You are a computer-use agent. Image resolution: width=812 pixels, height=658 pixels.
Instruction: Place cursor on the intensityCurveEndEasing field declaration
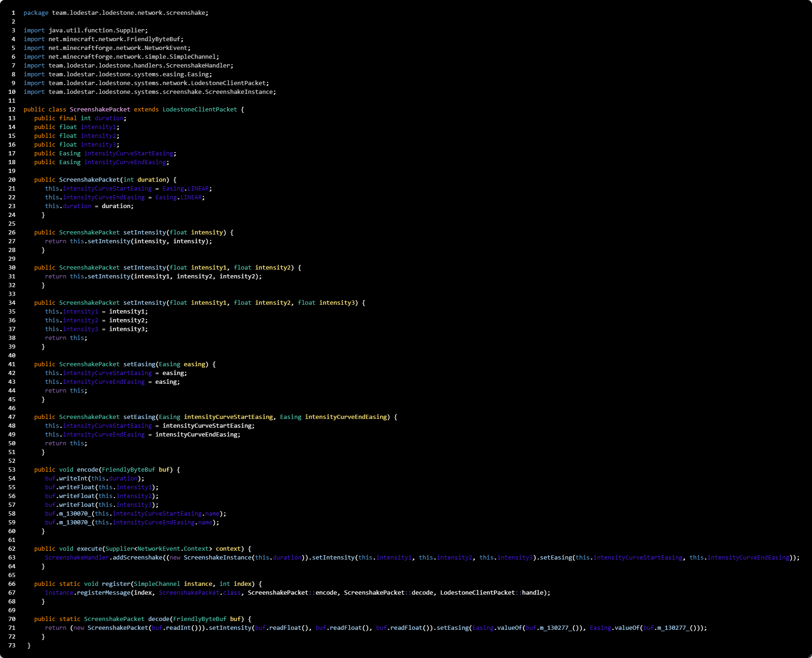tap(125, 162)
